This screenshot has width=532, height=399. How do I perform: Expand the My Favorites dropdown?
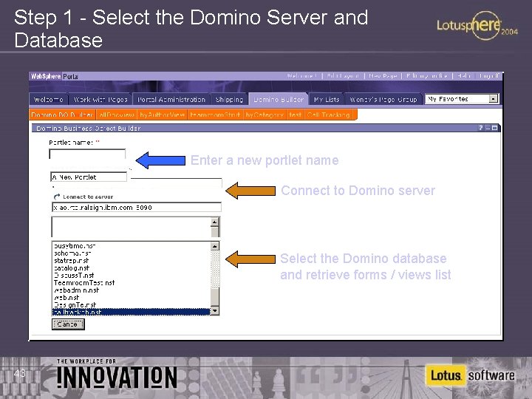pyautogui.click(x=494, y=99)
